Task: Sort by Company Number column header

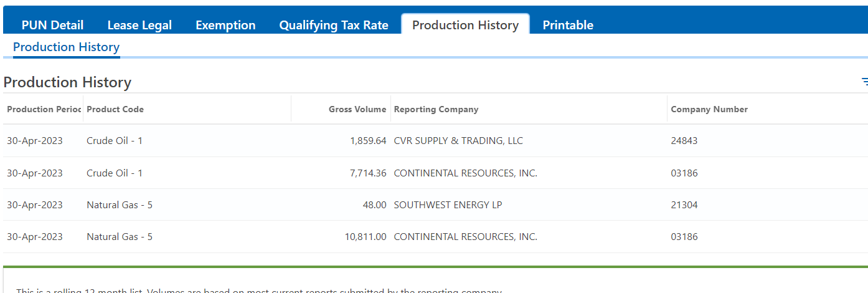Action: point(709,109)
